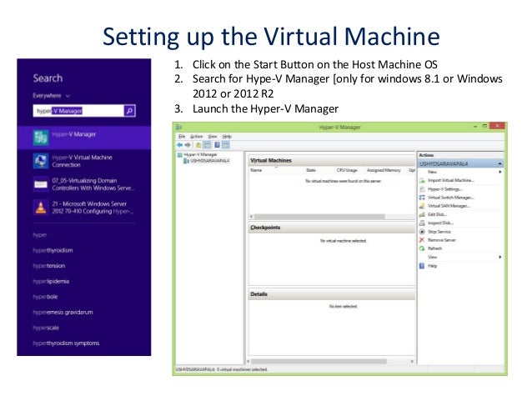Image resolution: width=532 pixels, height=411 pixels.
Task: Open Hyper-V Virtual Machine Connection result
Action: pos(84,161)
